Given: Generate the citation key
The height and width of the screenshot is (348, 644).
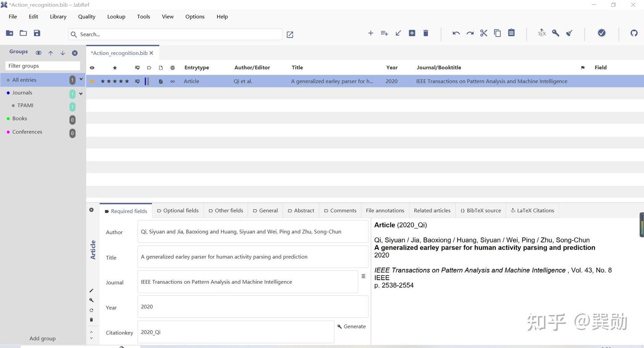Looking at the screenshot, I should pyautogui.click(x=352, y=327).
